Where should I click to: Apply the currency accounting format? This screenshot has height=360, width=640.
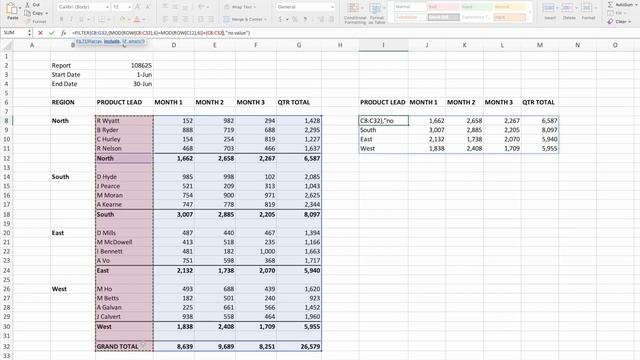pyautogui.click(x=280, y=19)
